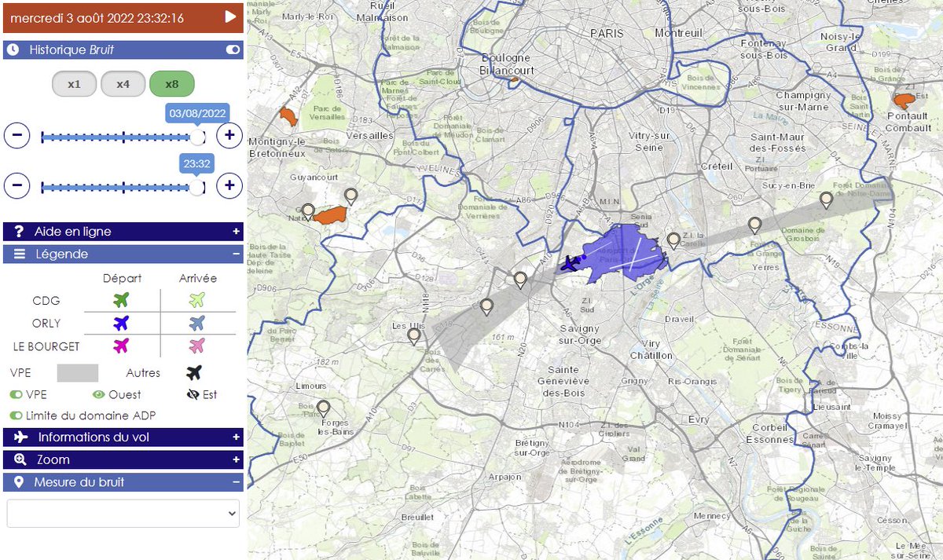
Task: Click the pink Le Bourget arrival plane icon
Action: [197, 346]
